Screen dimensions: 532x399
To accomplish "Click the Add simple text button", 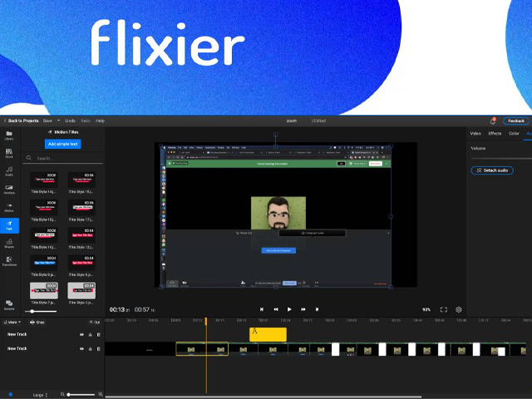I will tap(63, 144).
